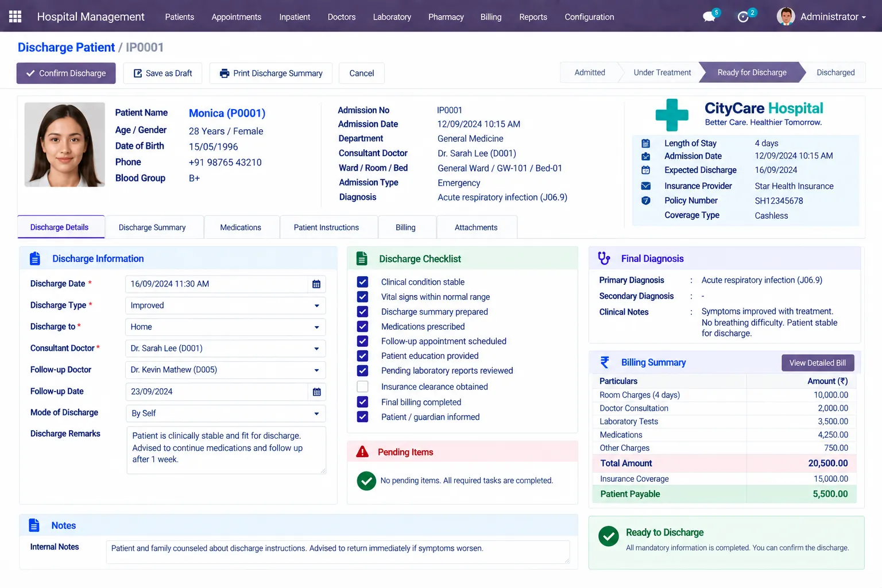
Task: Open the Pharmacy menu
Action: 446,17
